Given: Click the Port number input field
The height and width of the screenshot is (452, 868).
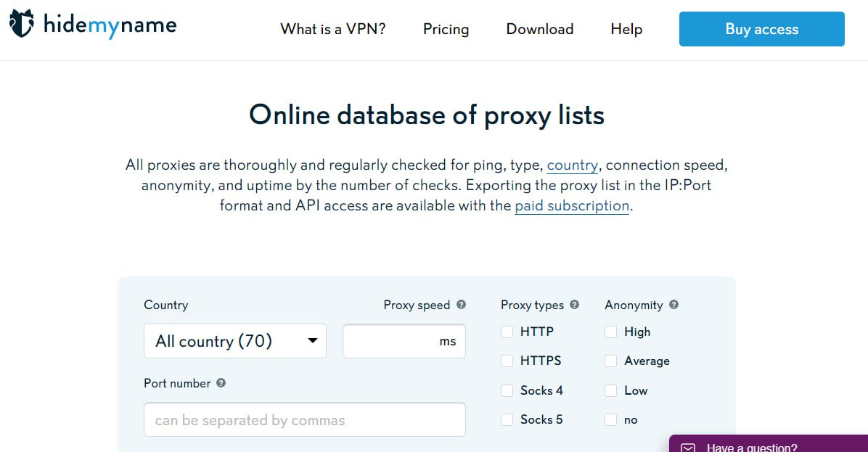Looking at the screenshot, I should click(304, 420).
